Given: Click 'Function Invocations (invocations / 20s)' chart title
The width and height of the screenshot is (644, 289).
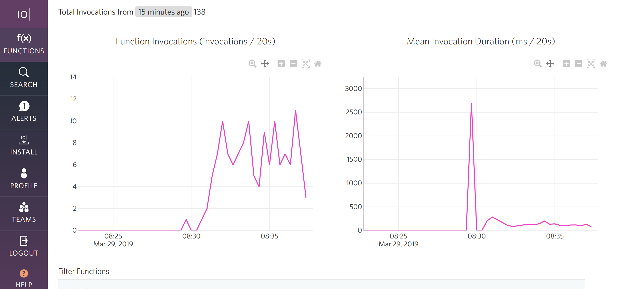Looking at the screenshot, I should tap(196, 41).
